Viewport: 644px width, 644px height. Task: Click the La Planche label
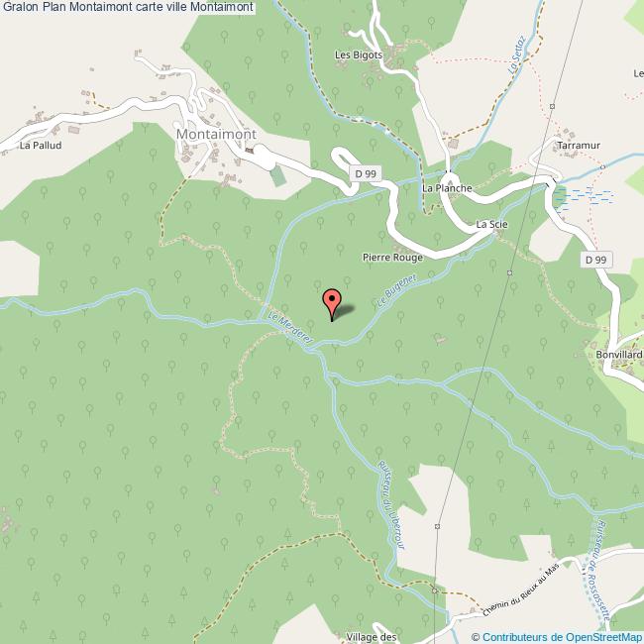(x=447, y=188)
